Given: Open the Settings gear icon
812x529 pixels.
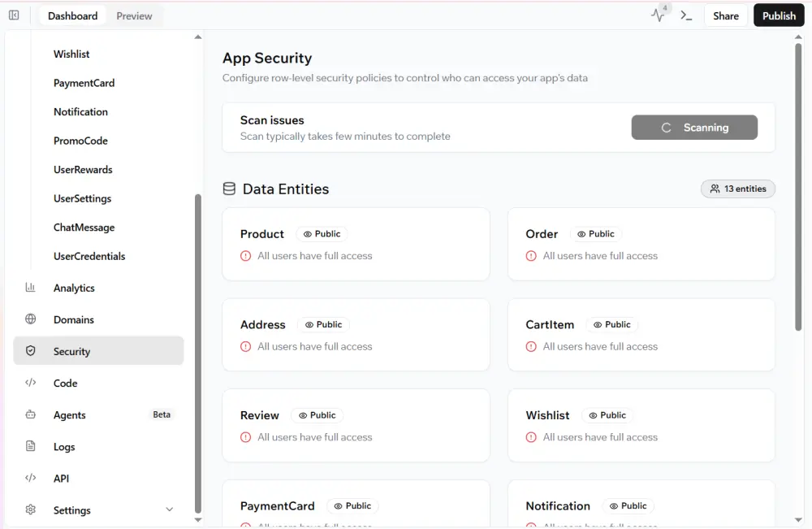Looking at the screenshot, I should click(x=30, y=509).
